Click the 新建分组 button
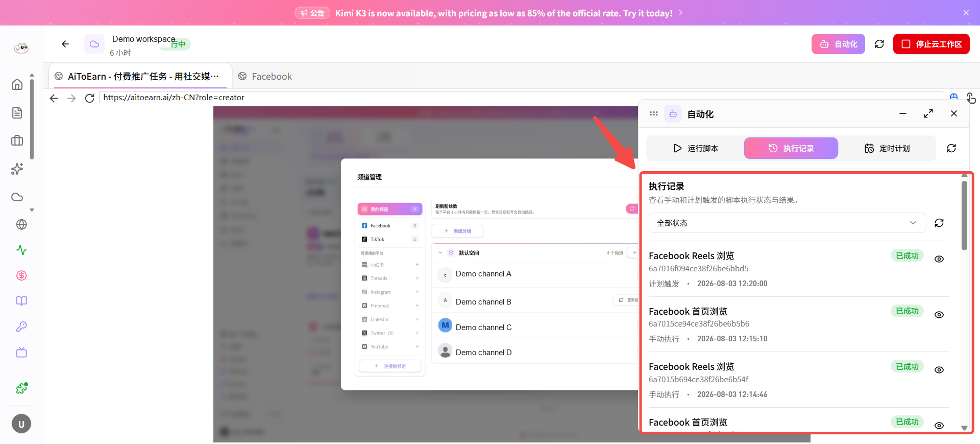980x444 pixels. click(x=457, y=231)
